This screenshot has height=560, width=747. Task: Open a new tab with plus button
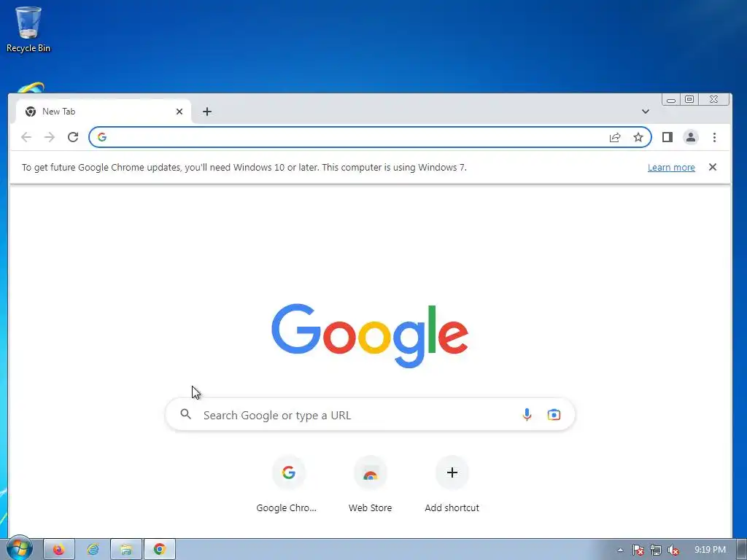click(206, 112)
